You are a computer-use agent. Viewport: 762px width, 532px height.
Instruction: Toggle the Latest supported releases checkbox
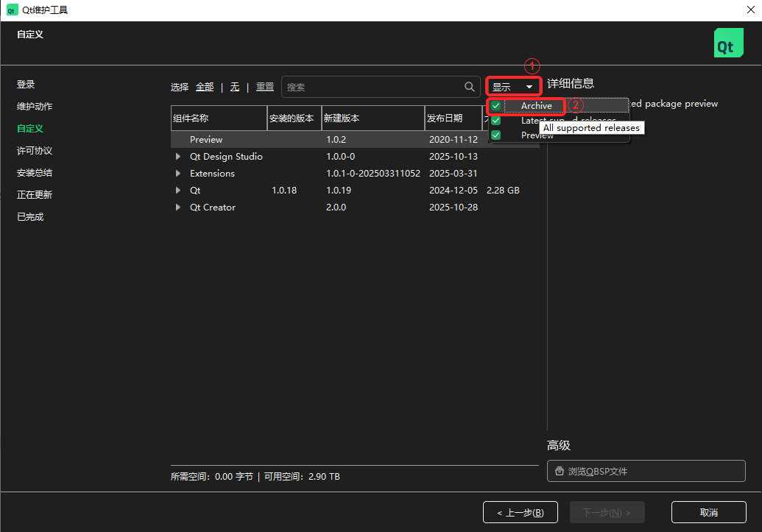[495, 121]
